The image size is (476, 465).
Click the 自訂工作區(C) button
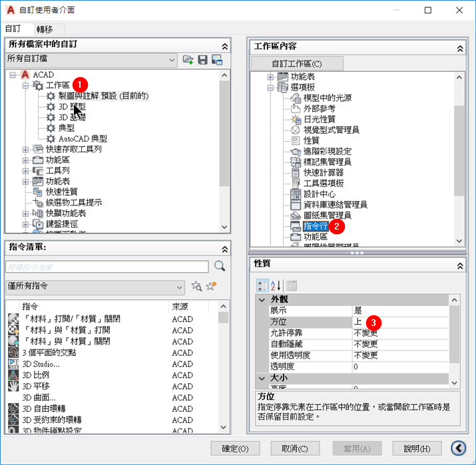pos(297,64)
